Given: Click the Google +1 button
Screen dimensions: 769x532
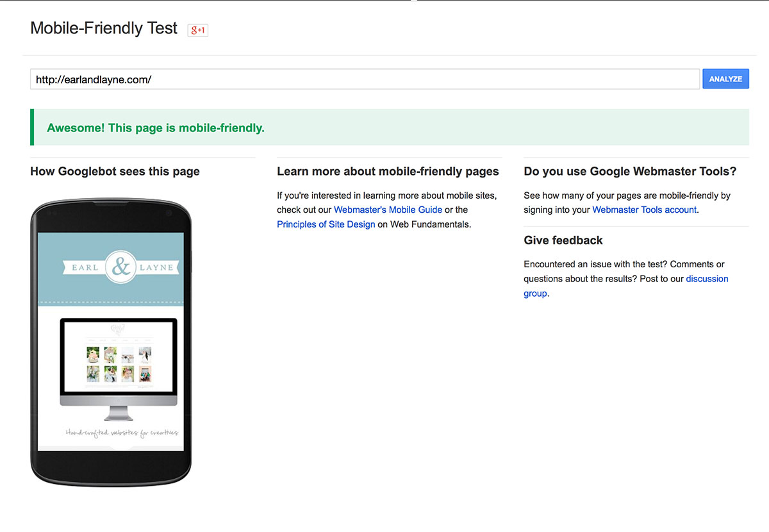Looking at the screenshot, I should (197, 29).
